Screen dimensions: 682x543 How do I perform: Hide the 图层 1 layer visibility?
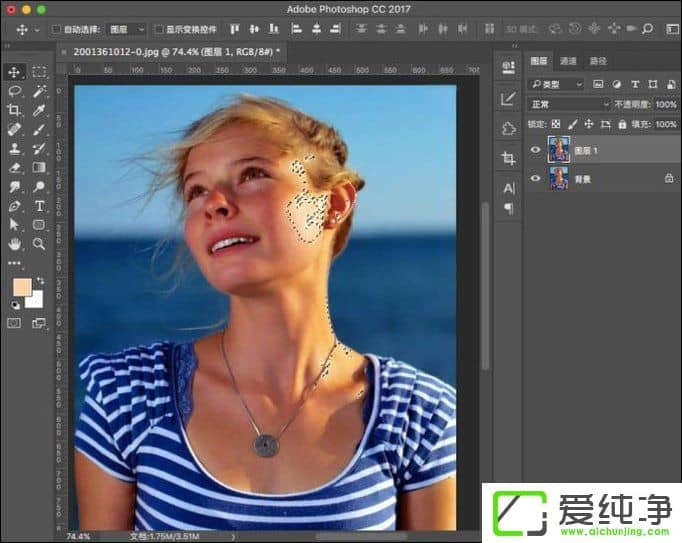[x=535, y=150]
